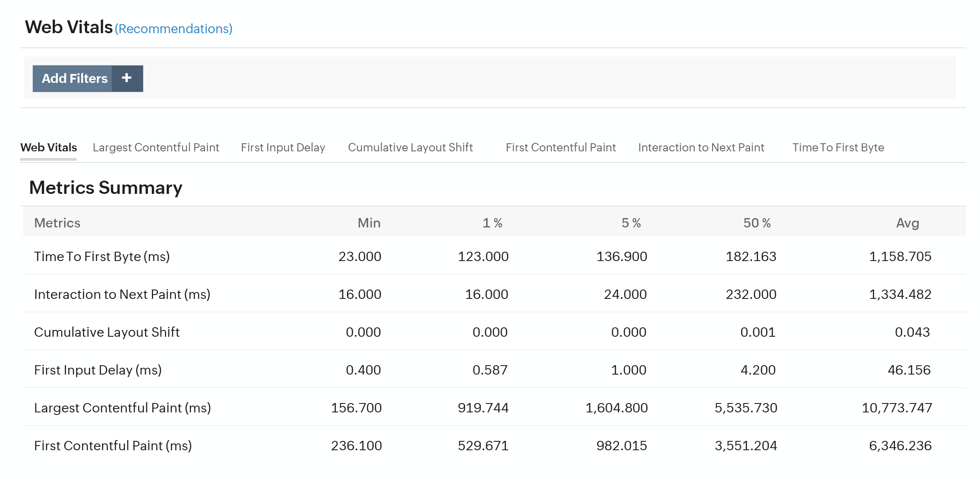
Task: Click the 46.156 average value
Action: 909,370
